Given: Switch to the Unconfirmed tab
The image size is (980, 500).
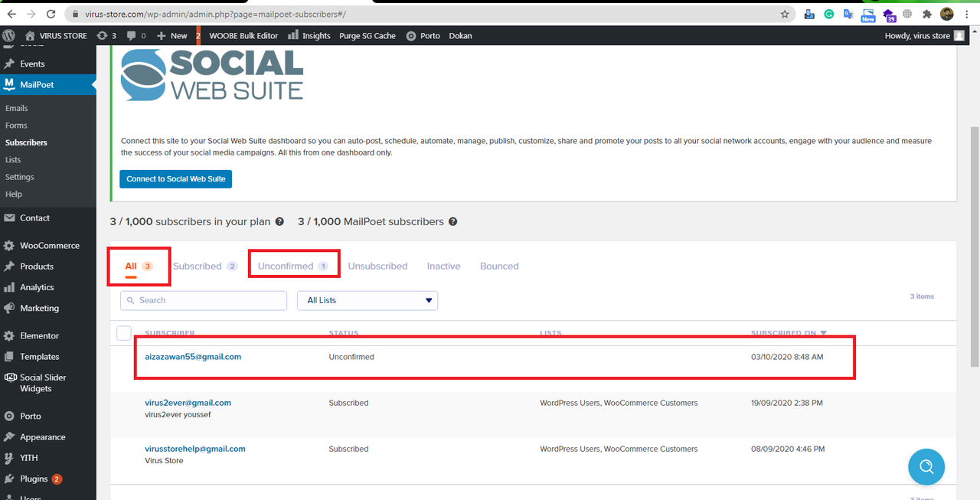Looking at the screenshot, I should click(x=293, y=266).
